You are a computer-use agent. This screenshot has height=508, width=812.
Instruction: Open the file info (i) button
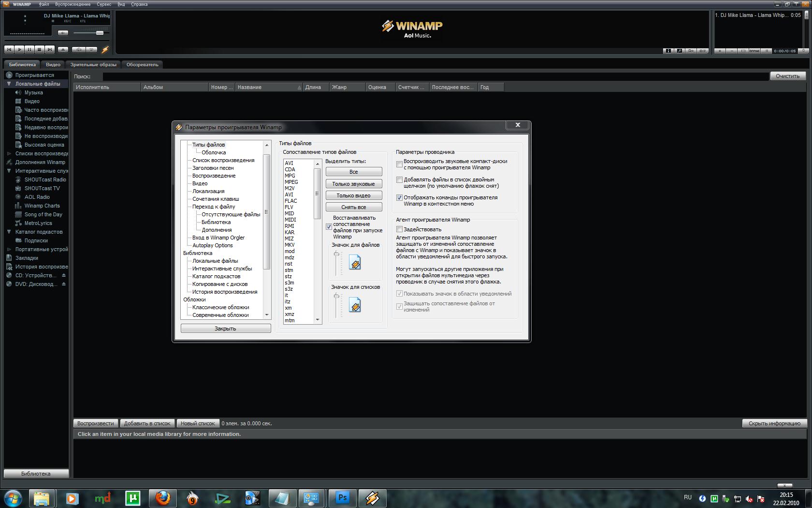coord(668,51)
